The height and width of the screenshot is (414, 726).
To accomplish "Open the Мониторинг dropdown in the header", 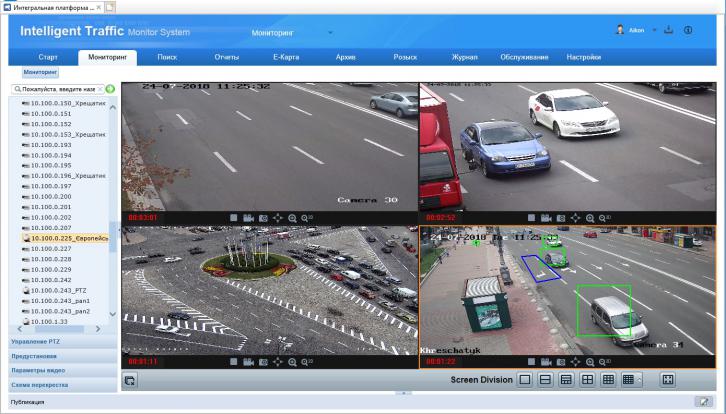I will 331,32.
